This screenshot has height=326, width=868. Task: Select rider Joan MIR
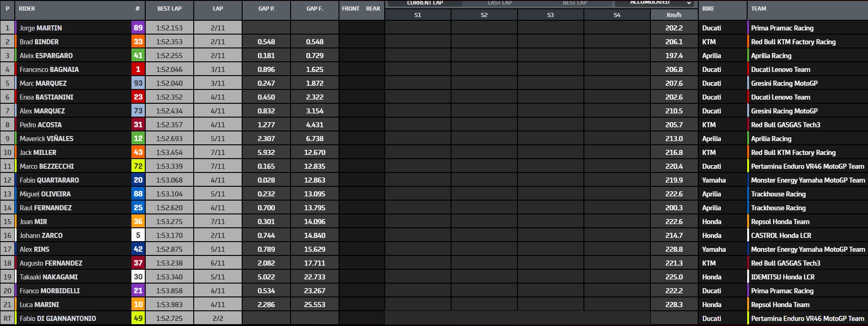(x=33, y=222)
